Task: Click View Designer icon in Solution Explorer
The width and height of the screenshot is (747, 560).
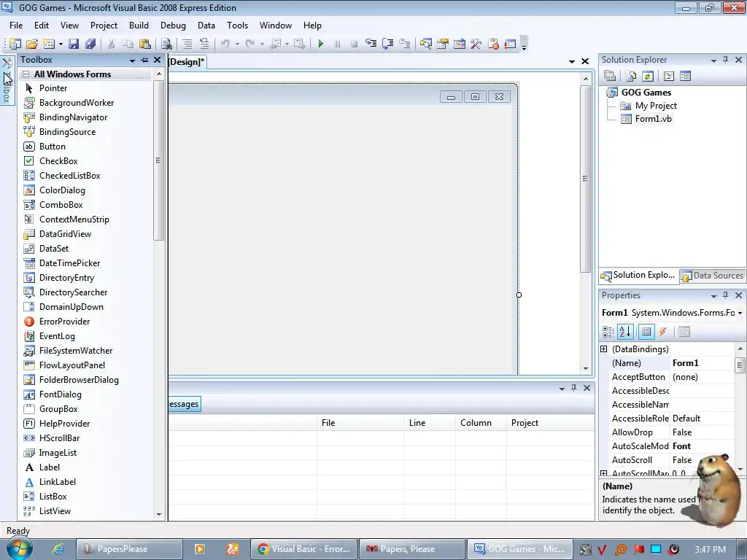Action: (685, 76)
